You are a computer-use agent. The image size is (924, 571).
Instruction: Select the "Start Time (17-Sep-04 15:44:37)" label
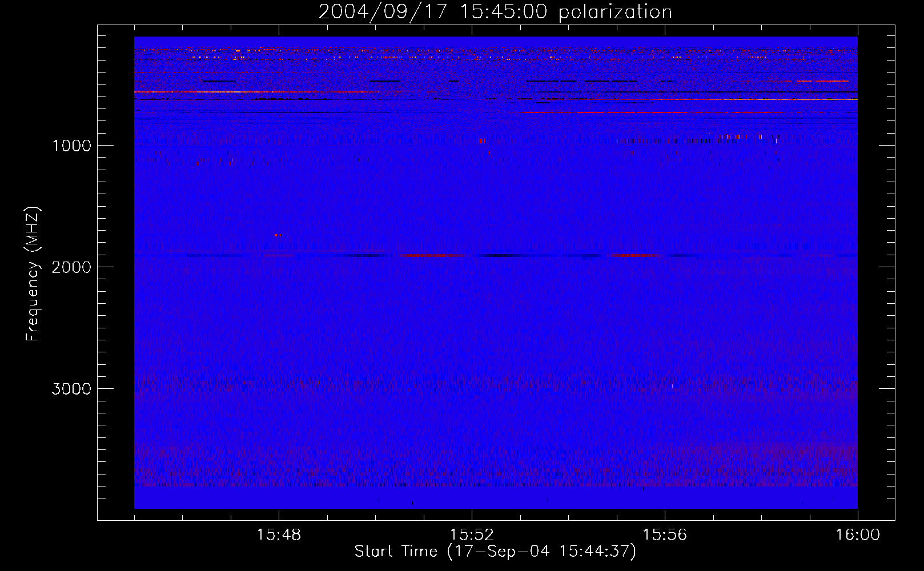pyautogui.click(x=495, y=552)
